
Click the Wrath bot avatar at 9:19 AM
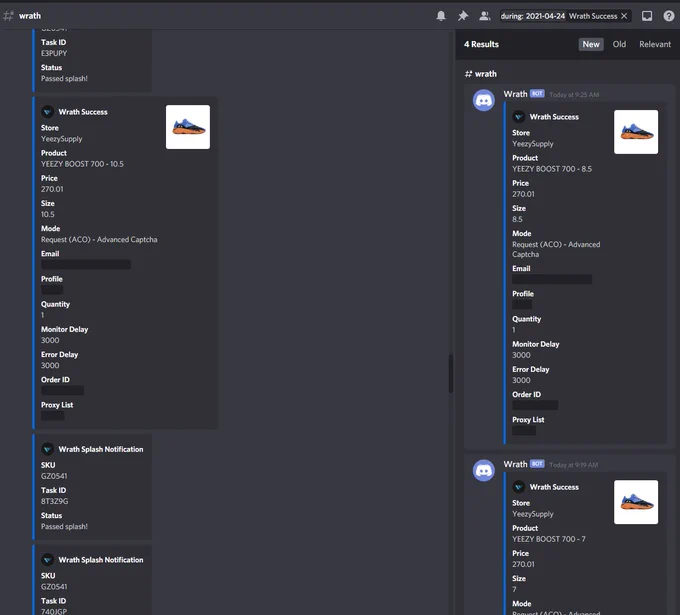484,471
